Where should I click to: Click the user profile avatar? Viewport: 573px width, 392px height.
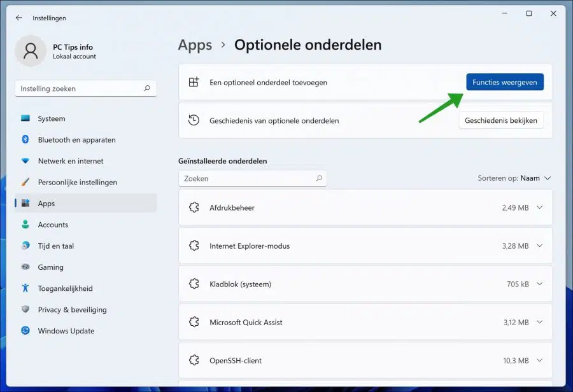click(31, 51)
